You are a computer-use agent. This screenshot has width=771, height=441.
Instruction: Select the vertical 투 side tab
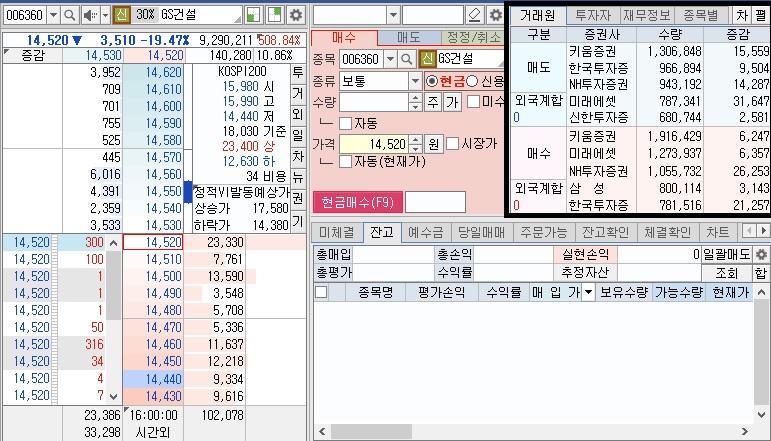(298, 73)
